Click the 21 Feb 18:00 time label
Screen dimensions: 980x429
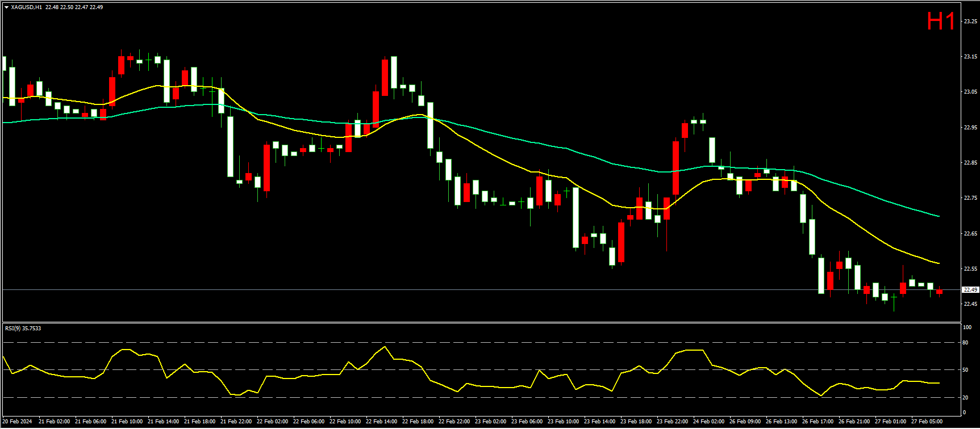199,422
